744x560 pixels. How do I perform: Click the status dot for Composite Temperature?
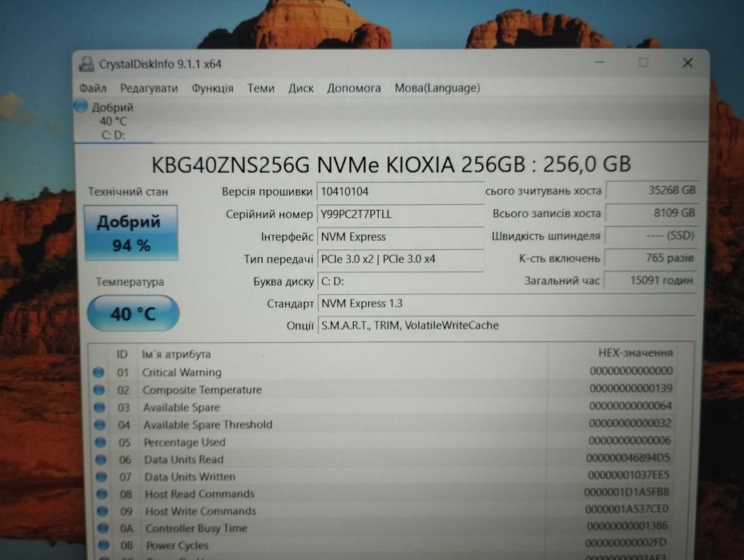point(99,390)
